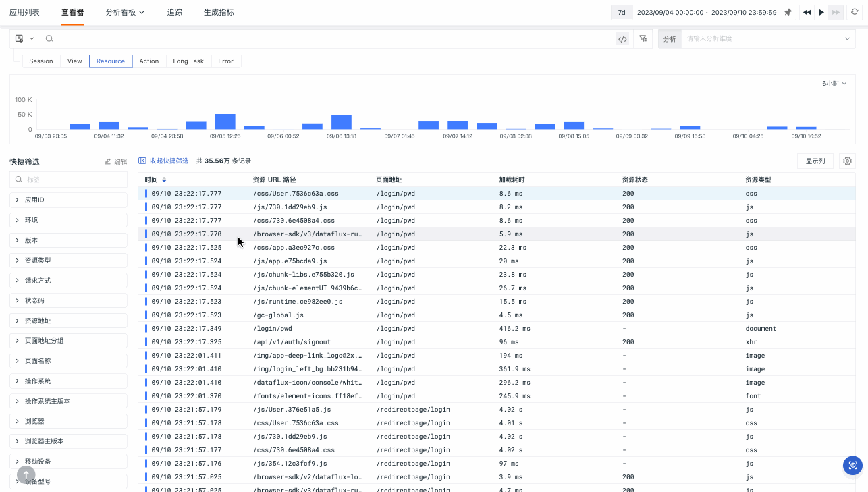
Task: Click the 分析看板 dropdown in top navigation
Action: coord(125,12)
